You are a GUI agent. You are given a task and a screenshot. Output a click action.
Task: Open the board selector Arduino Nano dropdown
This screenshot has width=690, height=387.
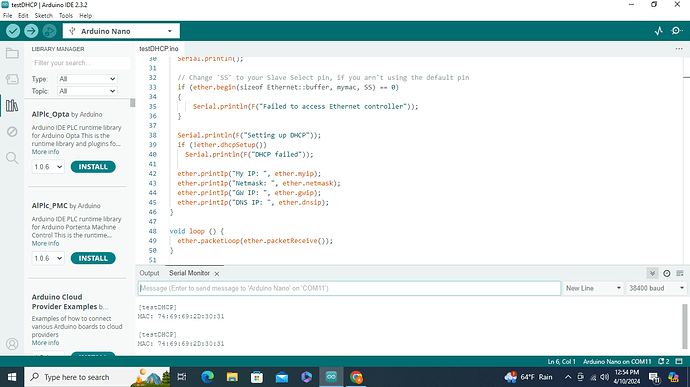pyautogui.click(x=121, y=31)
